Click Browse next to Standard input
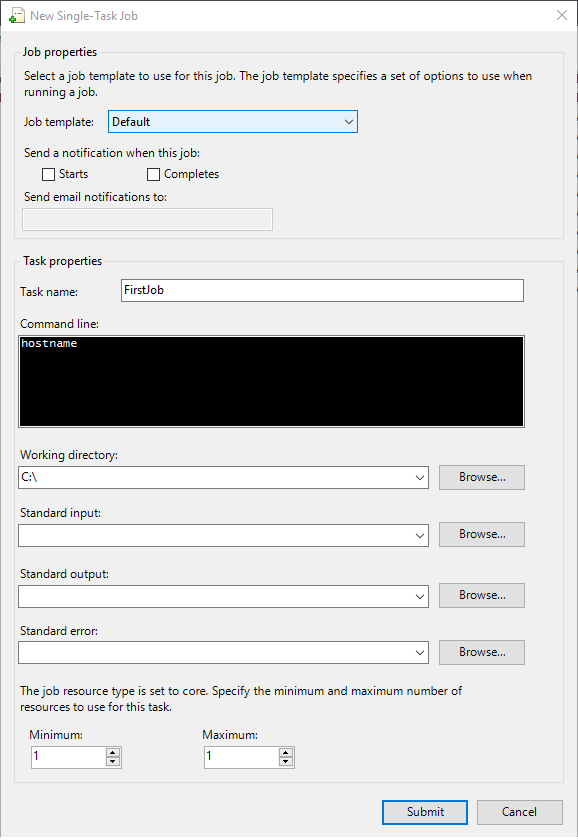This screenshot has height=840, width=578. [481, 534]
